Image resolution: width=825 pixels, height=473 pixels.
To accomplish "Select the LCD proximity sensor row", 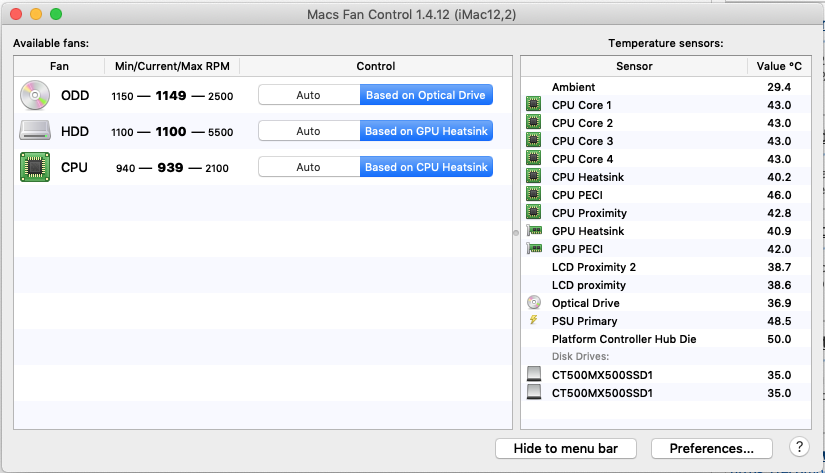I will click(x=666, y=285).
